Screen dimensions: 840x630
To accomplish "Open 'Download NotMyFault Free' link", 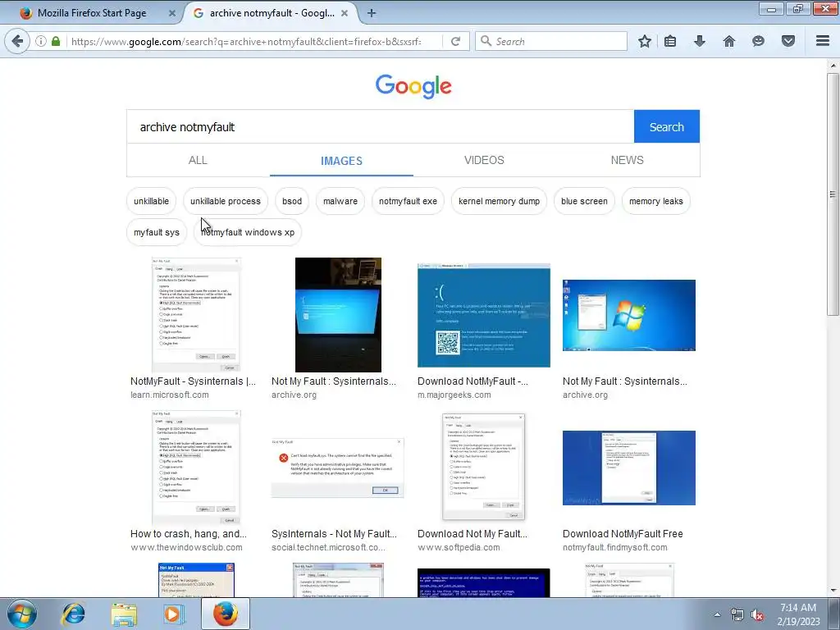I will (623, 534).
